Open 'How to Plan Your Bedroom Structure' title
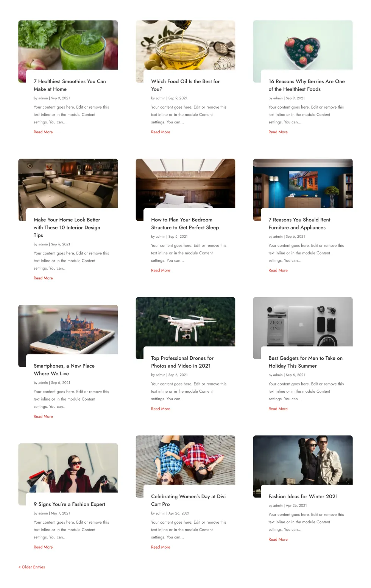 coord(185,223)
